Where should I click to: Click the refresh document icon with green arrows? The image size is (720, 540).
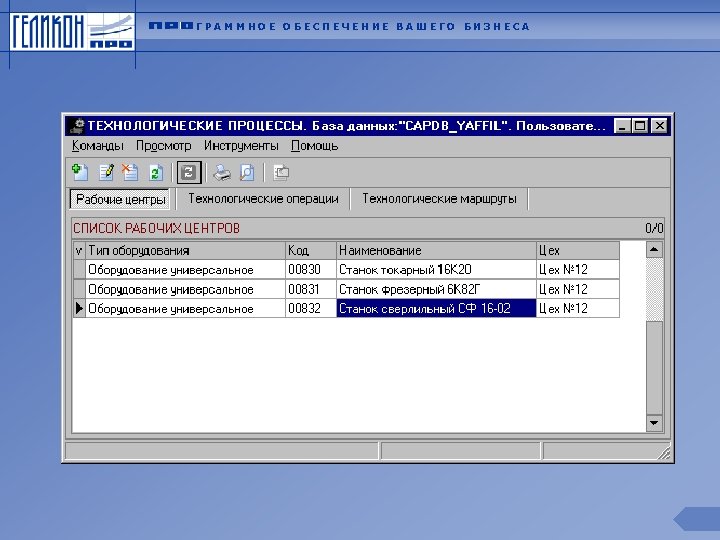[x=156, y=172]
